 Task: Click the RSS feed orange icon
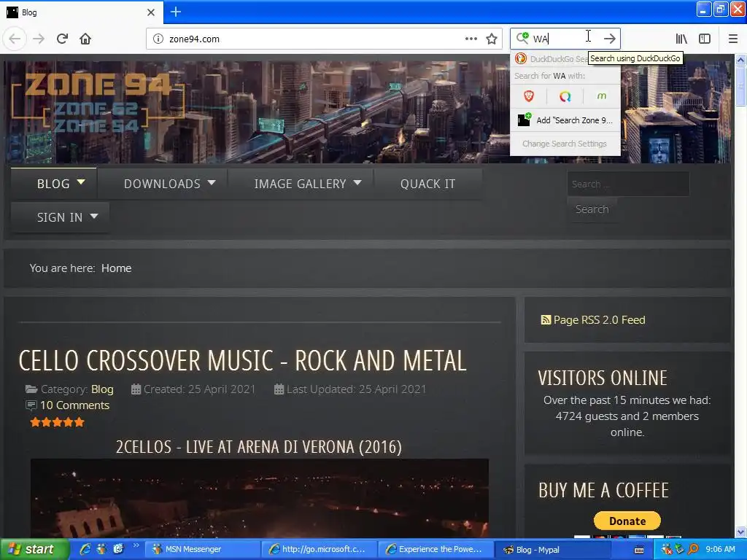click(546, 320)
